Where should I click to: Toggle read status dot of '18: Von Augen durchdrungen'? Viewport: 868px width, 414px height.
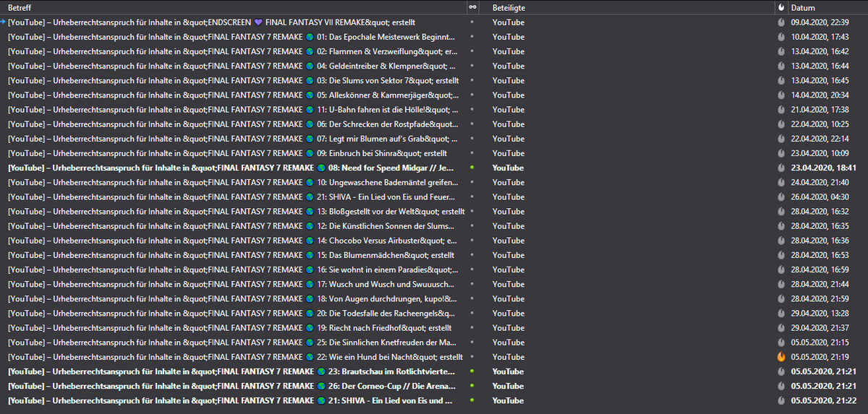(x=472, y=298)
